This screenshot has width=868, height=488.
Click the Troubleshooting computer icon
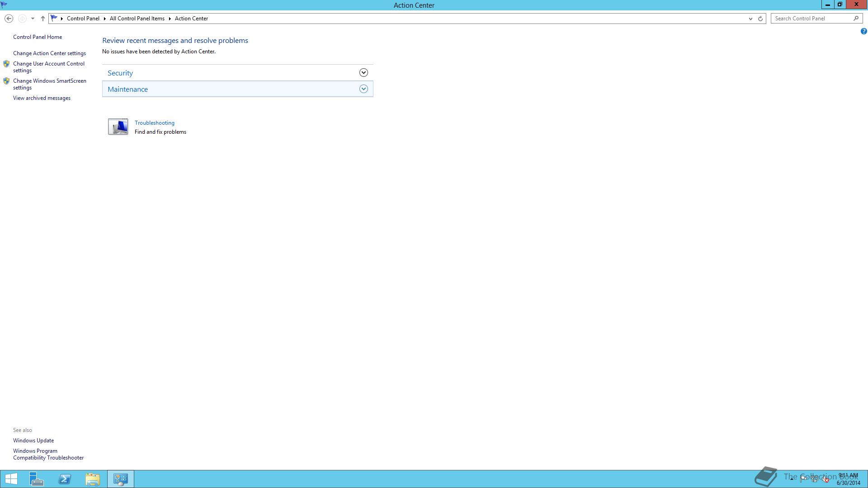pos(118,127)
